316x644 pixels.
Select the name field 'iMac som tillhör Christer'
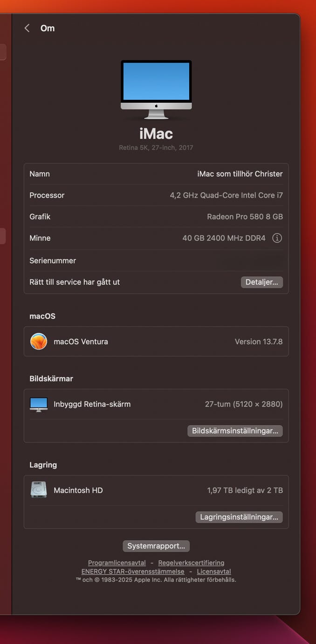click(x=240, y=174)
